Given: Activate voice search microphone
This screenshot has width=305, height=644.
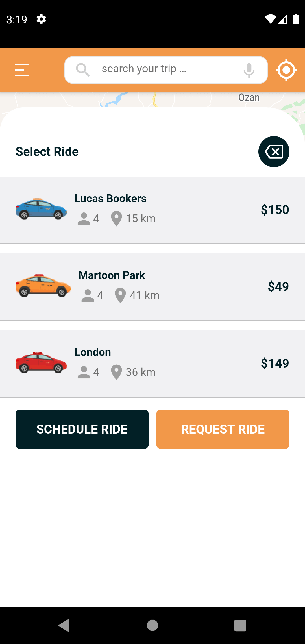Looking at the screenshot, I should click(x=249, y=70).
